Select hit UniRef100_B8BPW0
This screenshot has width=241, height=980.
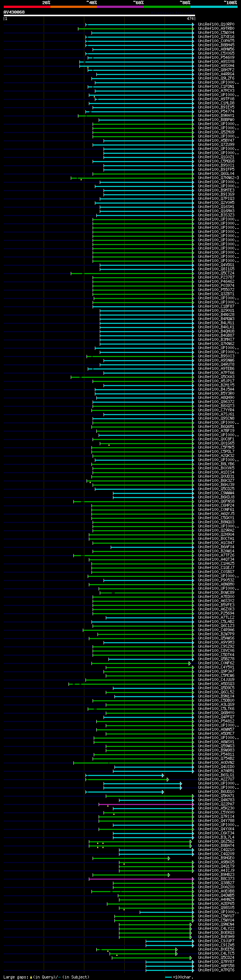[216, 120]
